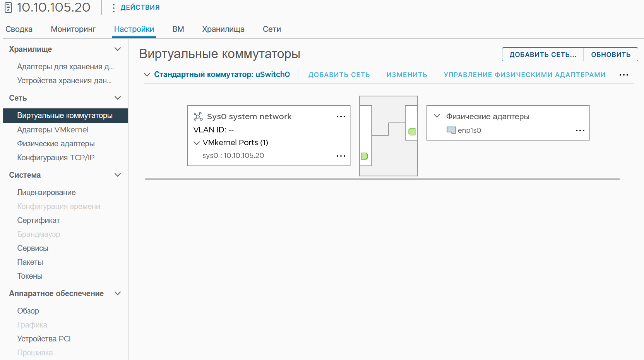Open УПРАВЛЕНИЕ ФИЗИЧЕСКИМИ АДАПТЕРАМИ
644x360 pixels.
[524, 75]
